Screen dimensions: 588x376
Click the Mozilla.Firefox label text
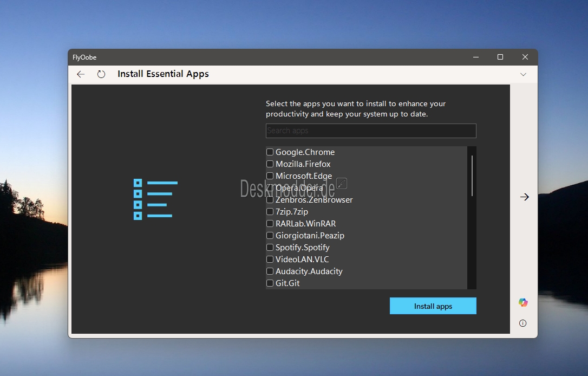click(303, 164)
